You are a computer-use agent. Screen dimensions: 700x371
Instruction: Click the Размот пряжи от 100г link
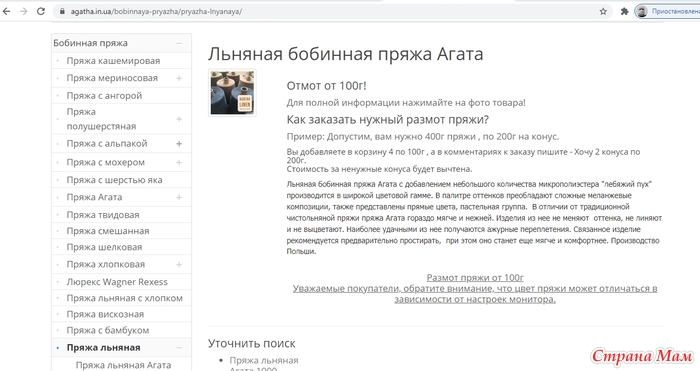click(475, 278)
